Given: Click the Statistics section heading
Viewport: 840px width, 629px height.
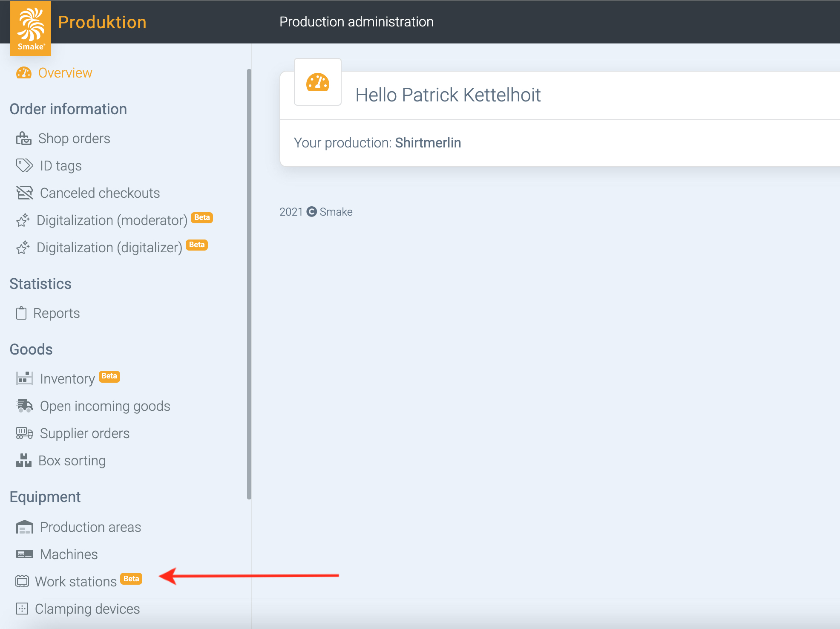Looking at the screenshot, I should (x=40, y=284).
